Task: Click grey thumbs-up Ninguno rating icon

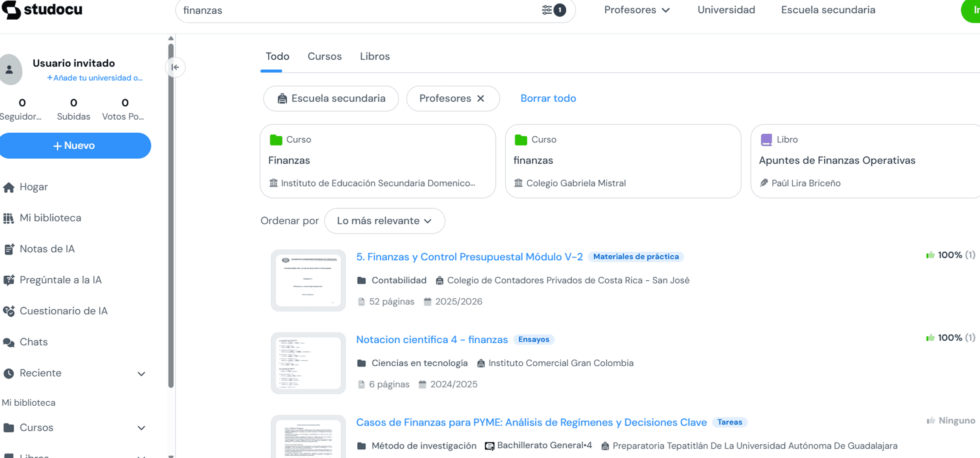Action: tap(931, 421)
